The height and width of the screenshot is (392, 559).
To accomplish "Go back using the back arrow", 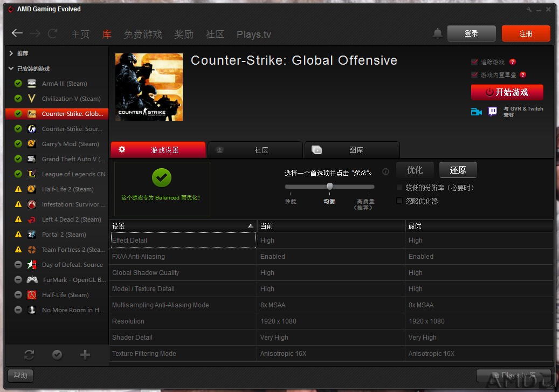I will click(x=17, y=33).
